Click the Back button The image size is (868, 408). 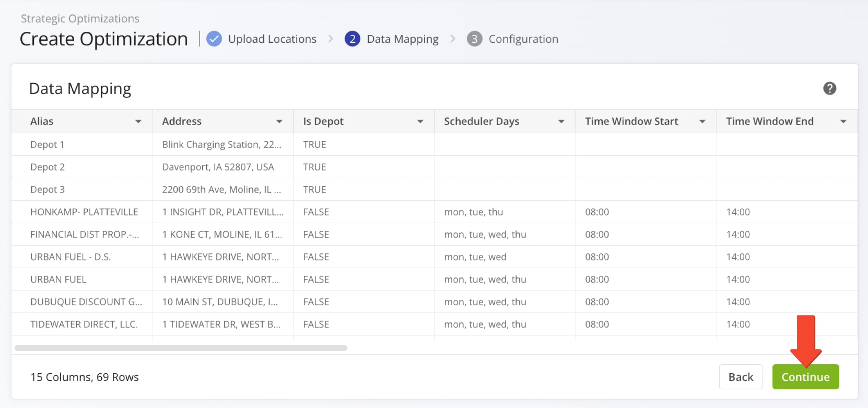(x=740, y=377)
